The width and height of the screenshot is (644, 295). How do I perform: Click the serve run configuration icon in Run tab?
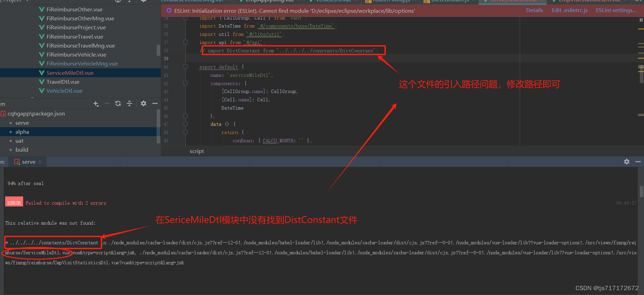coord(17,162)
